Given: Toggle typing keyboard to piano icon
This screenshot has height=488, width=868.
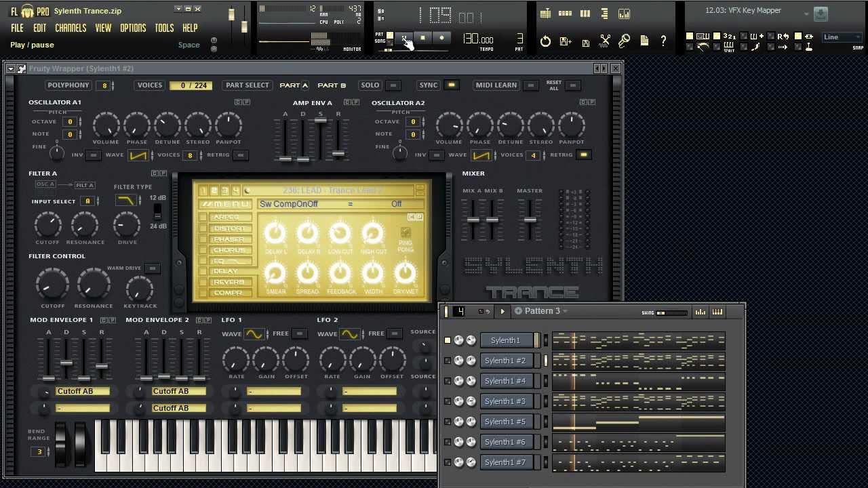Looking at the screenshot, I should click(703, 37).
